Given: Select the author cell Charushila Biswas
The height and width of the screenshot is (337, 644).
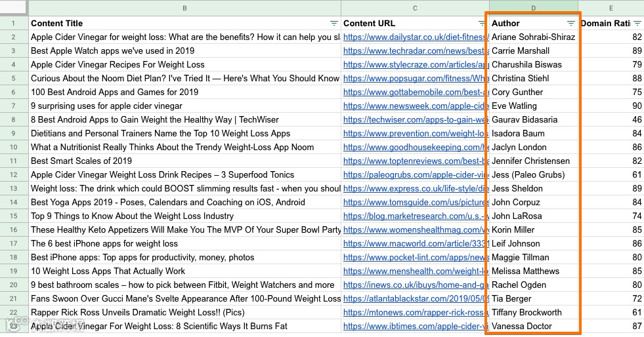Looking at the screenshot, I should pyautogui.click(x=534, y=65).
